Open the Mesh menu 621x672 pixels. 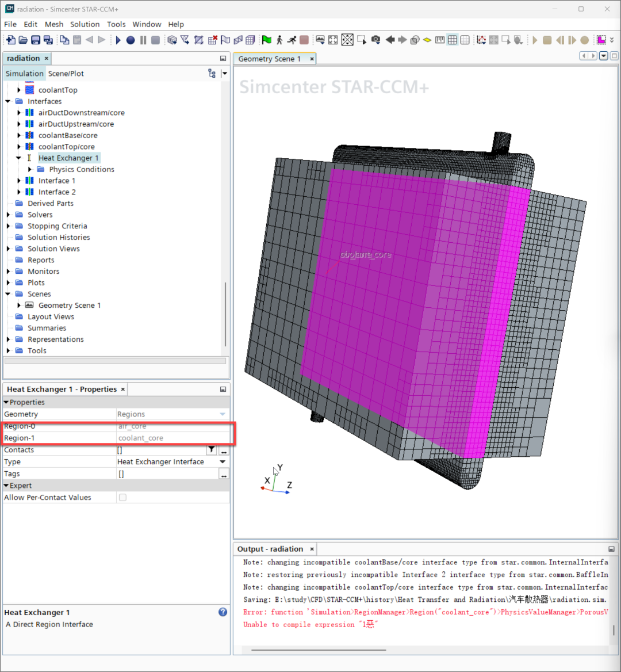click(x=54, y=24)
